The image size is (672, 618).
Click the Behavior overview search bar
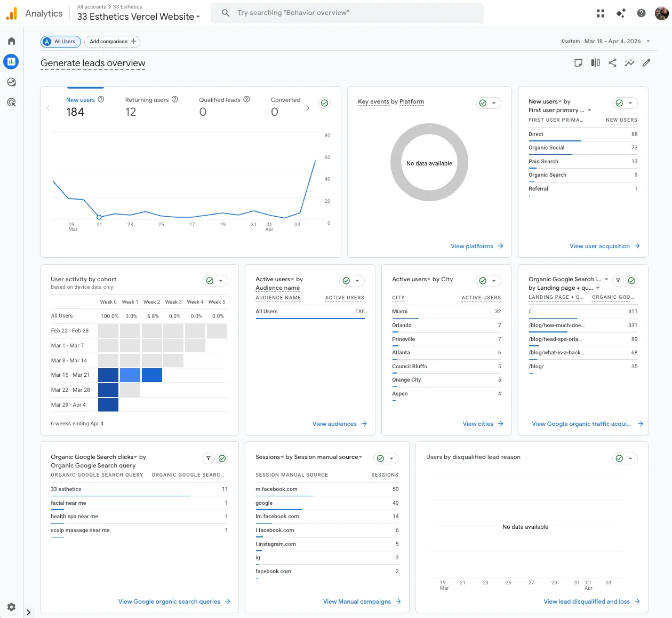point(347,12)
